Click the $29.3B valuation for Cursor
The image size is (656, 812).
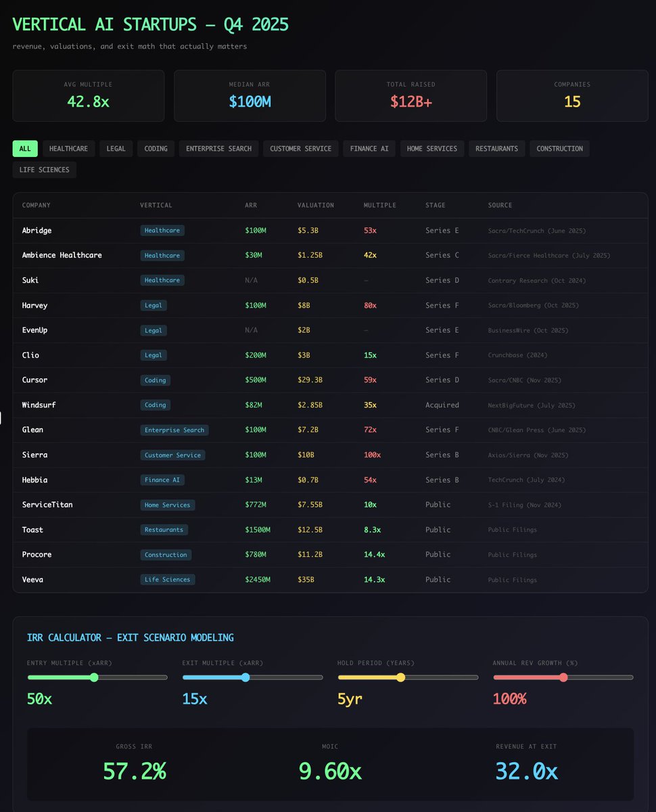[310, 380]
